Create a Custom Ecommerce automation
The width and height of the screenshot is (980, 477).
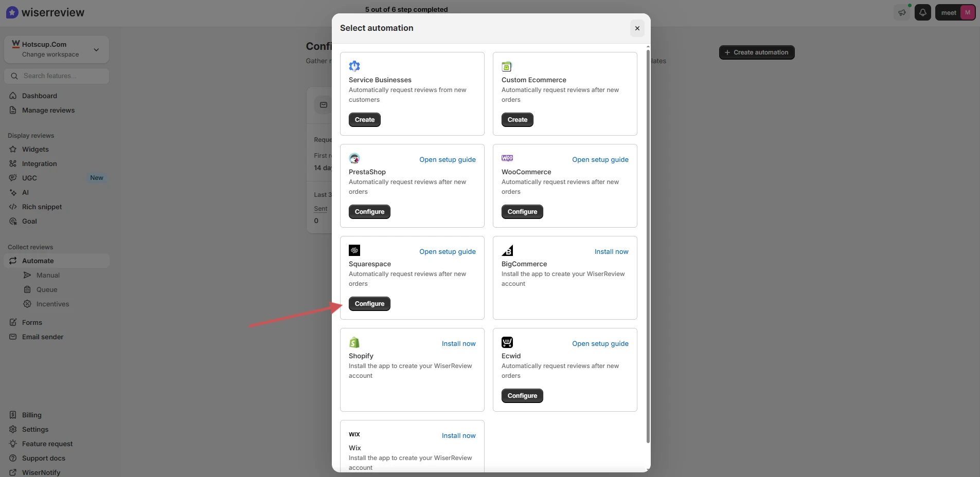[518, 120]
